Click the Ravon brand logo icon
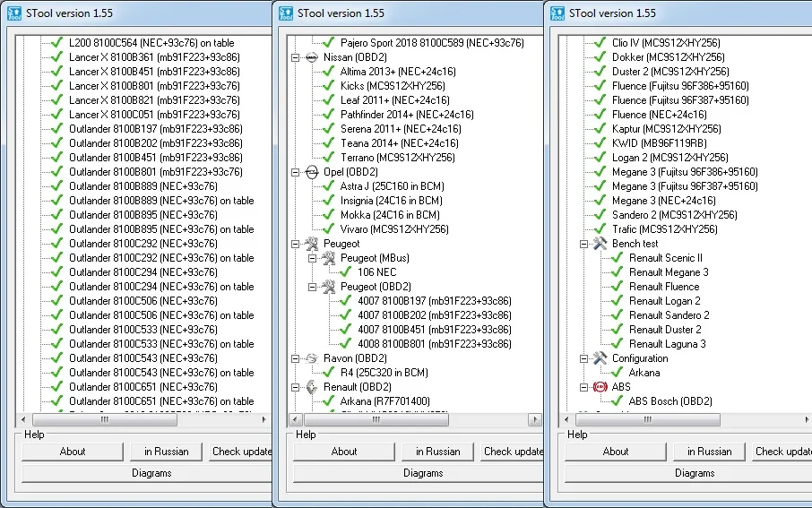812x508 pixels. (312, 358)
